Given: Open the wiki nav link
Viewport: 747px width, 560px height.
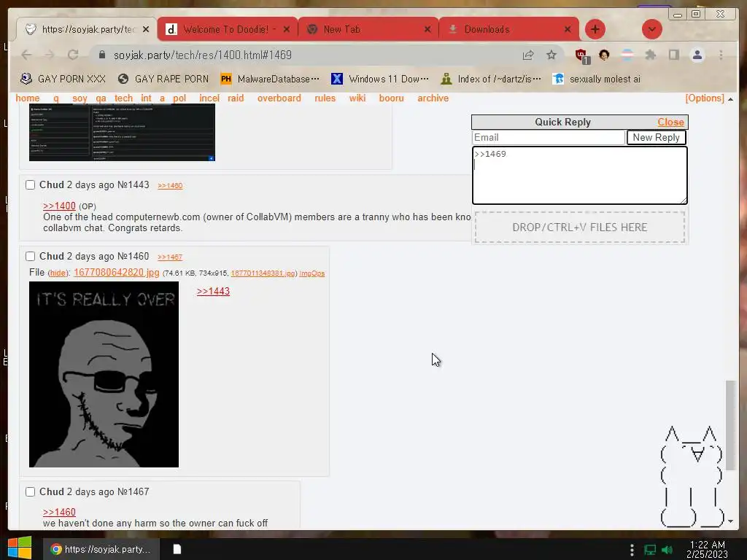Looking at the screenshot, I should [x=357, y=98].
